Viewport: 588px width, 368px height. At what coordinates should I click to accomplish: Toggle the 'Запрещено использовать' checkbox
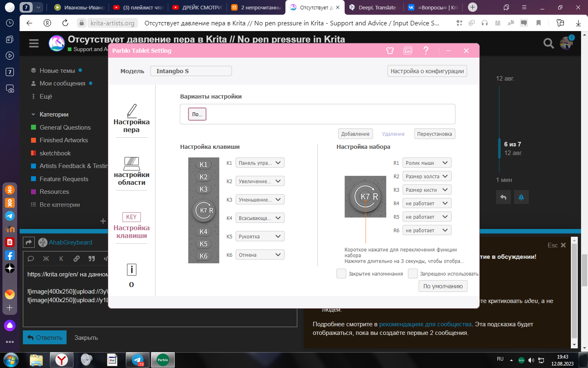tap(413, 274)
